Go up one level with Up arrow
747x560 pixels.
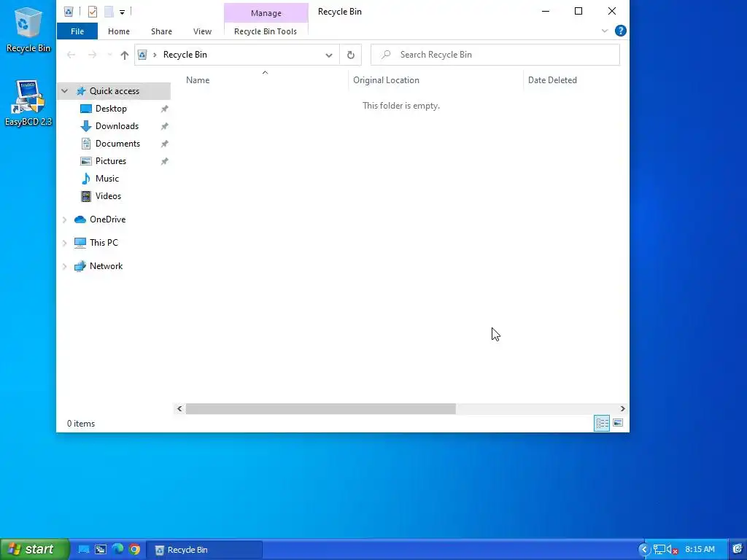(124, 55)
